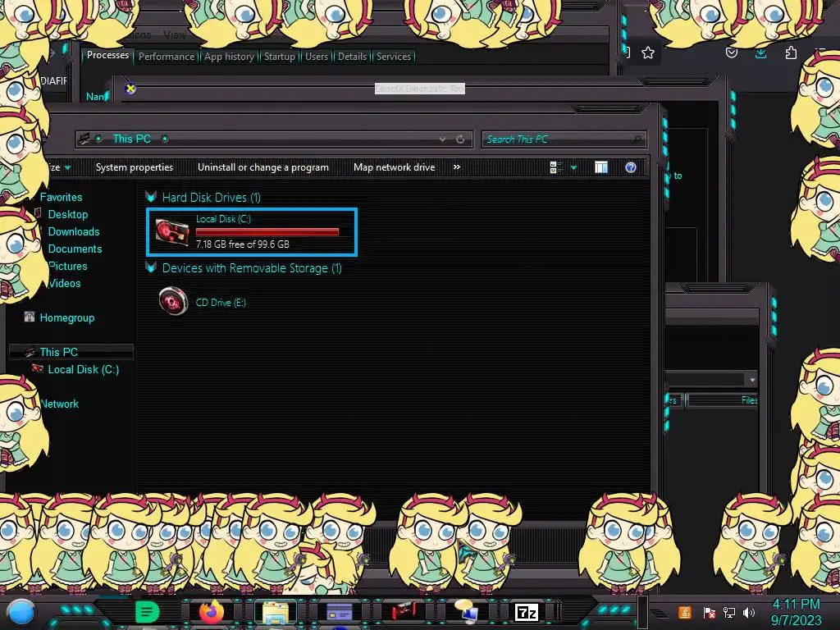Open the purple window app on taskbar
This screenshot has height=630, width=840.
[x=339, y=612]
